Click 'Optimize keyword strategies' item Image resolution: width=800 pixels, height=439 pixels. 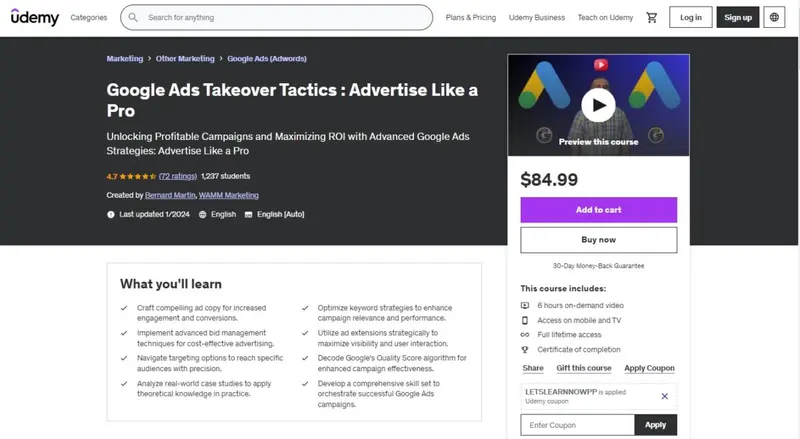385,313
